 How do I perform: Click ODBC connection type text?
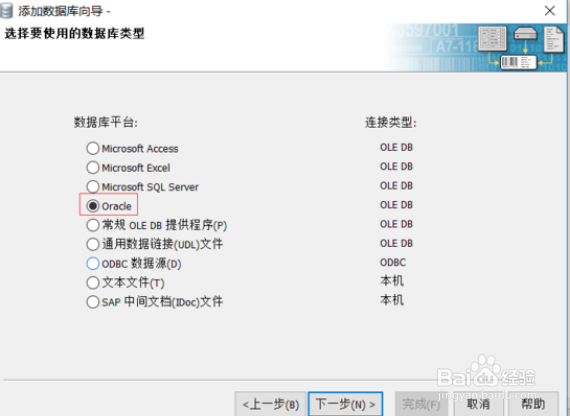tap(393, 263)
